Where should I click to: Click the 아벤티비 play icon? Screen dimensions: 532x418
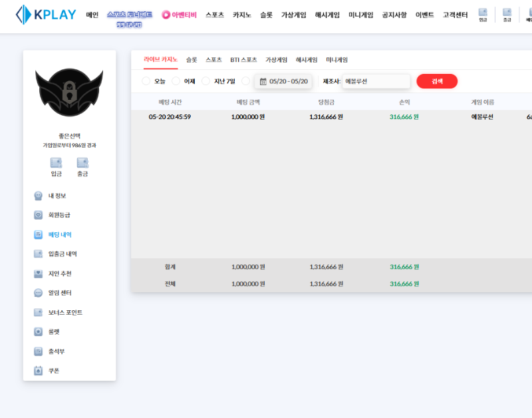tap(166, 15)
